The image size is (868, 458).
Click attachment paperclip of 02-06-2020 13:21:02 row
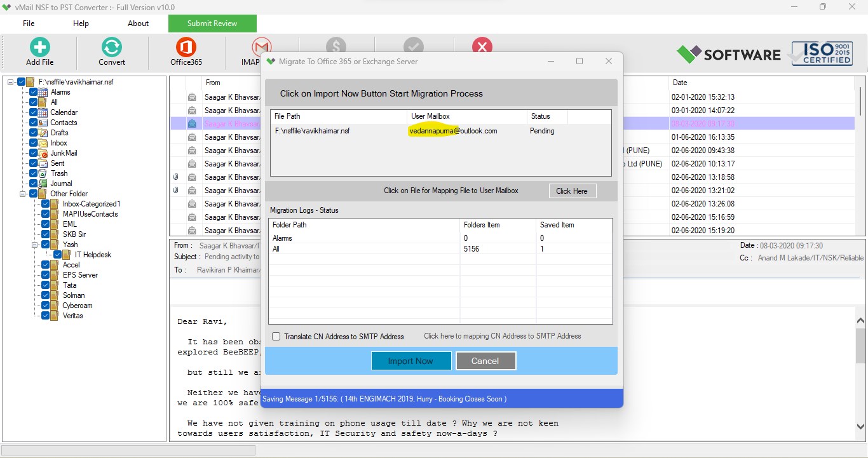tap(176, 191)
